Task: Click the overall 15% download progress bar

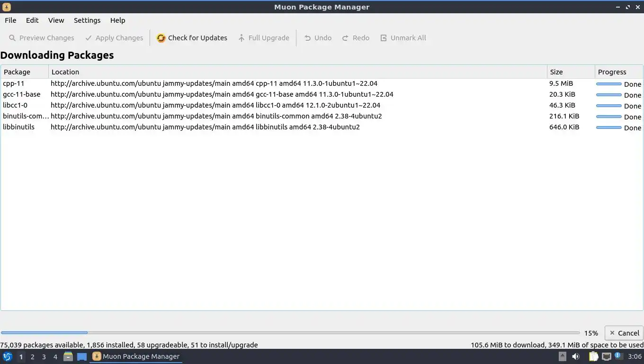Action: (290, 333)
